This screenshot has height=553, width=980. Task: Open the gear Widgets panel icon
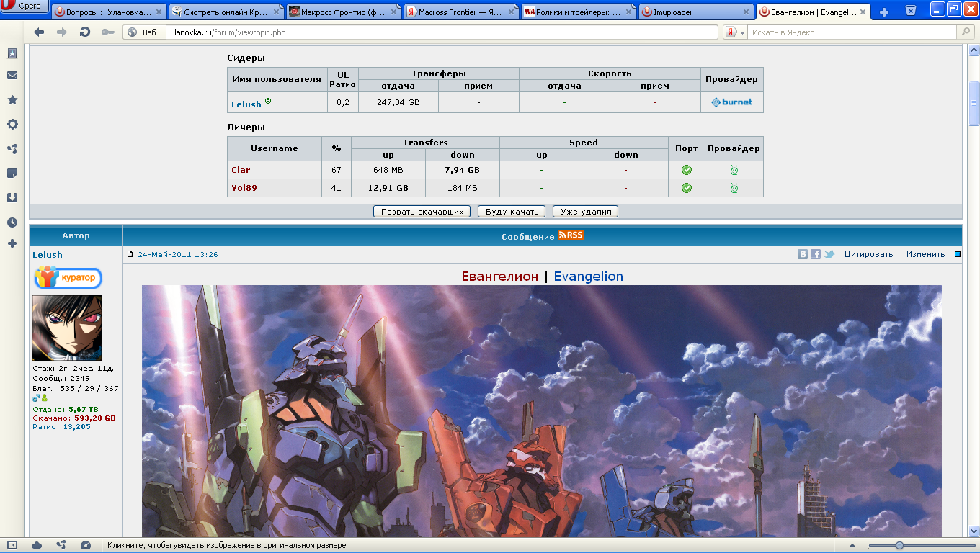click(x=12, y=125)
